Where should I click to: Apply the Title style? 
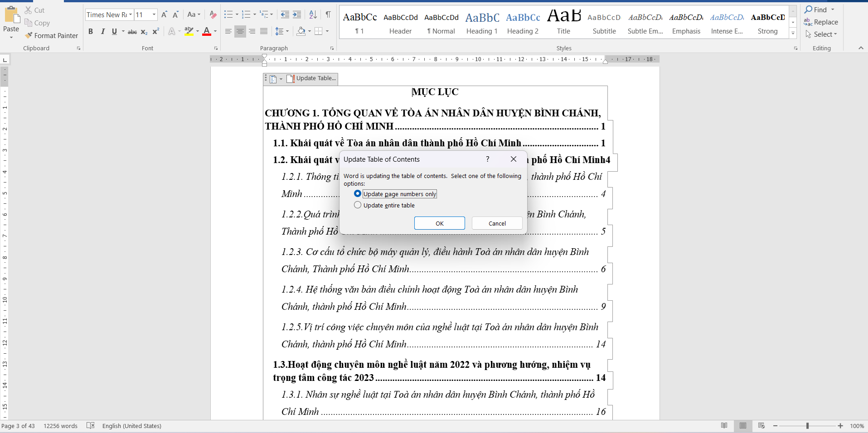click(x=563, y=23)
